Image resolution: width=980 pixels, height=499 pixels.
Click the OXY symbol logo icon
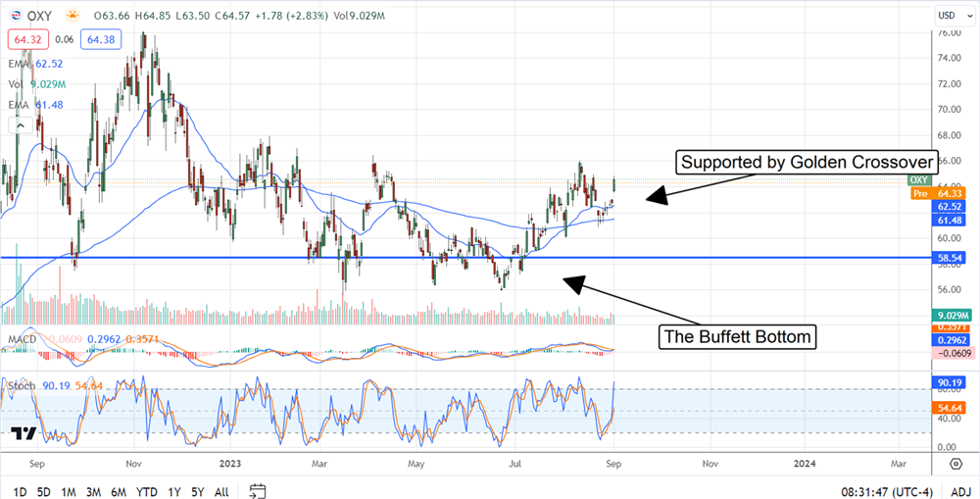18,16
